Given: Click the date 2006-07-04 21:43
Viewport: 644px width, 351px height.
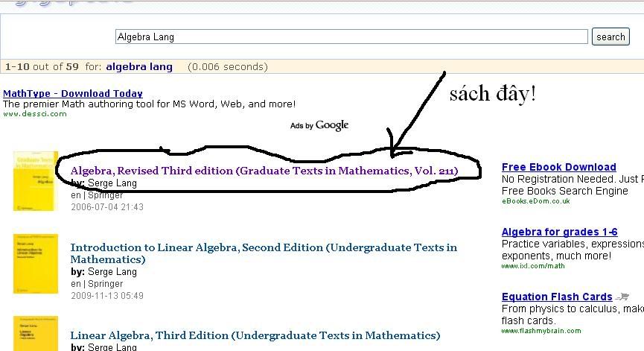Looking at the screenshot, I should coord(106,206).
